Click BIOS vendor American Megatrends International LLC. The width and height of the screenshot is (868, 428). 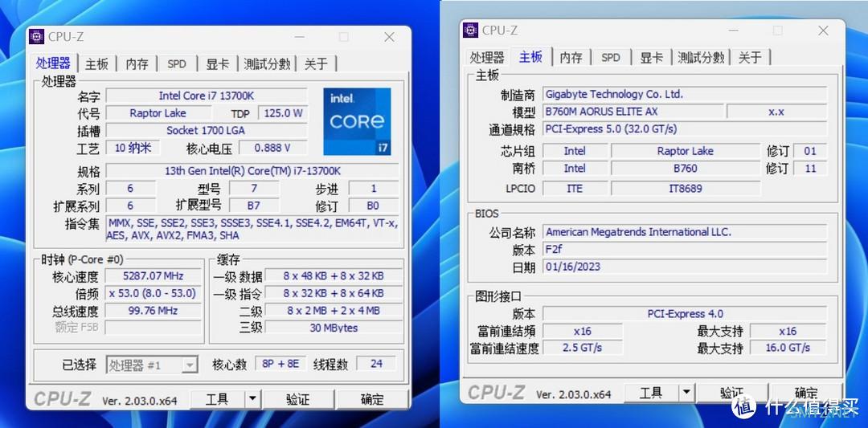[685, 232]
